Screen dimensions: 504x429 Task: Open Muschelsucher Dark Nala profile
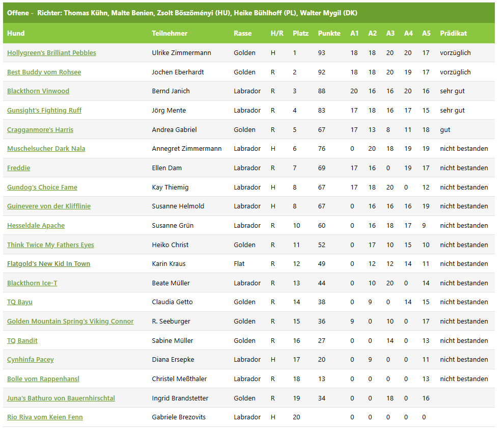[x=46, y=149]
